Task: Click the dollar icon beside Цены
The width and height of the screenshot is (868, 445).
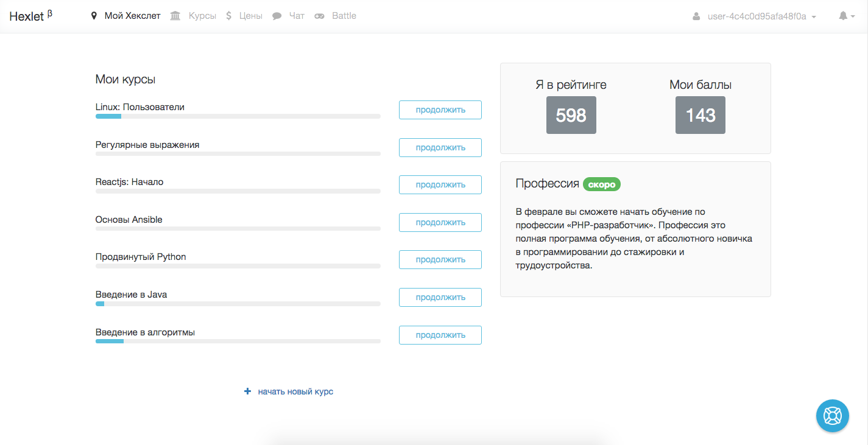Action: (228, 15)
